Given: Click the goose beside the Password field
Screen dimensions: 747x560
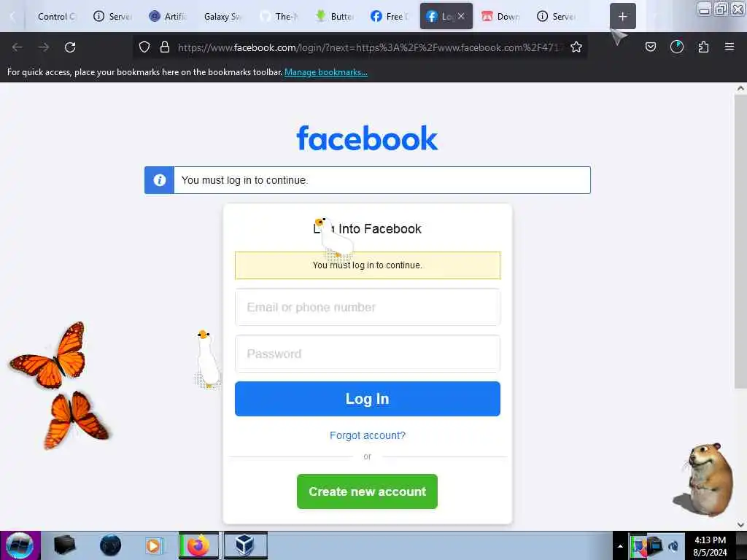Looking at the screenshot, I should pyautogui.click(x=208, y=359).
